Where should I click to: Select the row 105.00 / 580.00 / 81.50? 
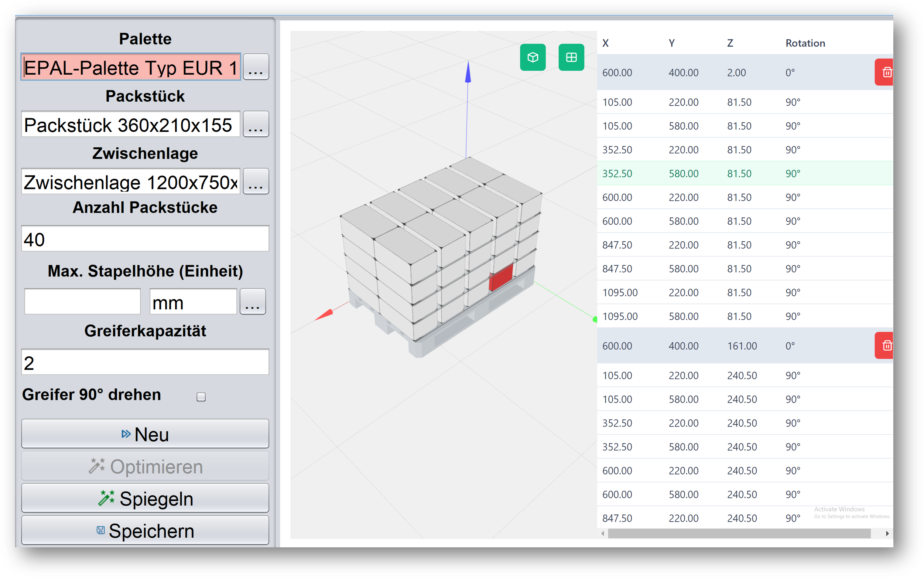click(x=745, y=126)
